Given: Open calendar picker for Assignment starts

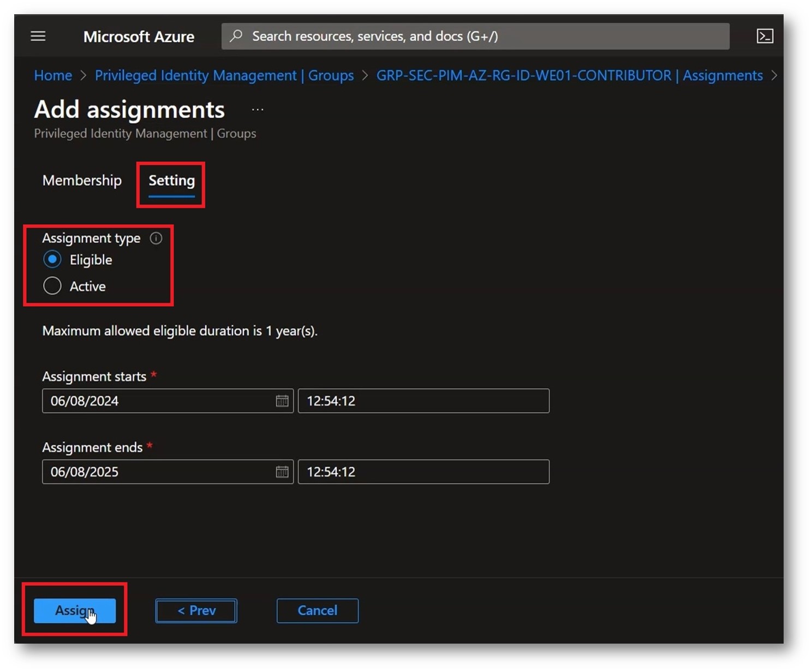Looking at the screenshot, I should coord(282,401).
